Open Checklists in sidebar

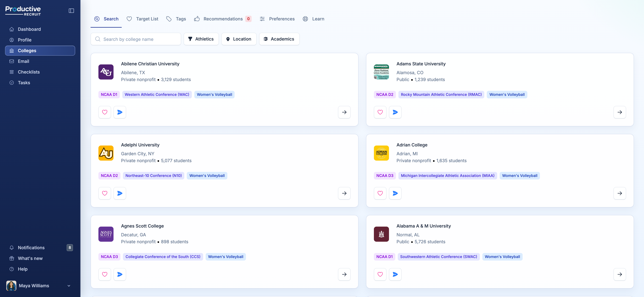[40, 72]
